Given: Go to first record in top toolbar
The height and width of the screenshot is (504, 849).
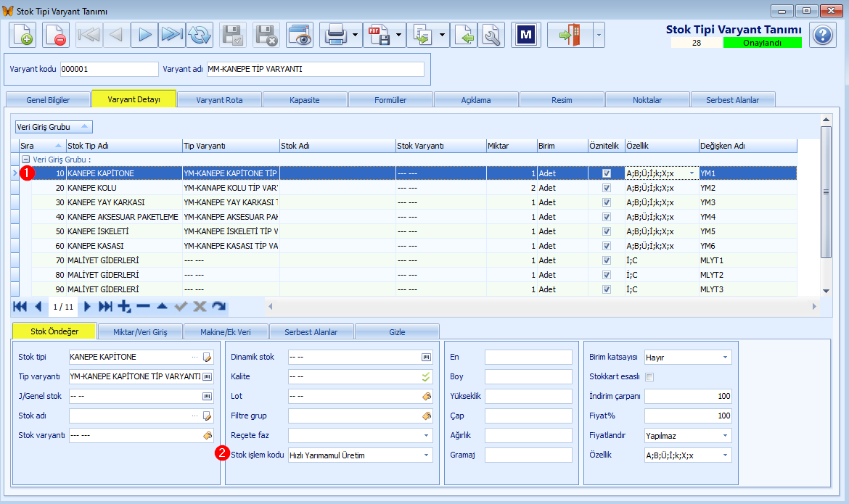Looking at the screenshot, I should click(89, 36).
